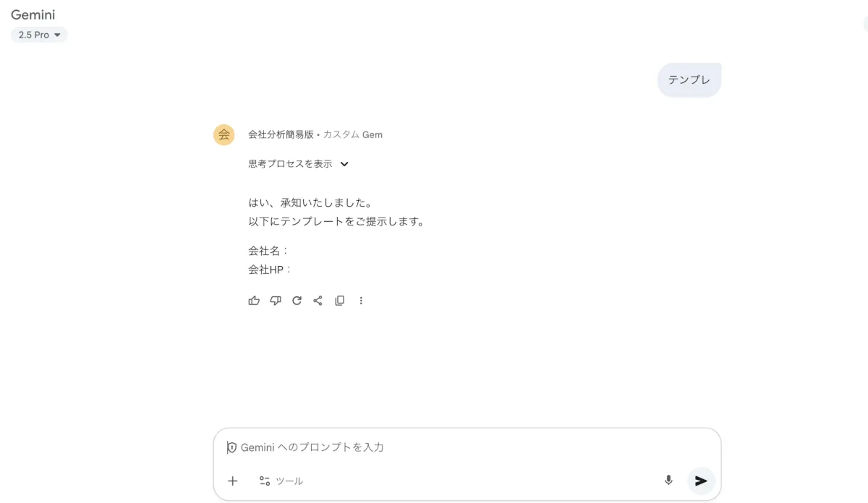
Task: Click the thumbs down icon
Action: click(x=276, y=301)
